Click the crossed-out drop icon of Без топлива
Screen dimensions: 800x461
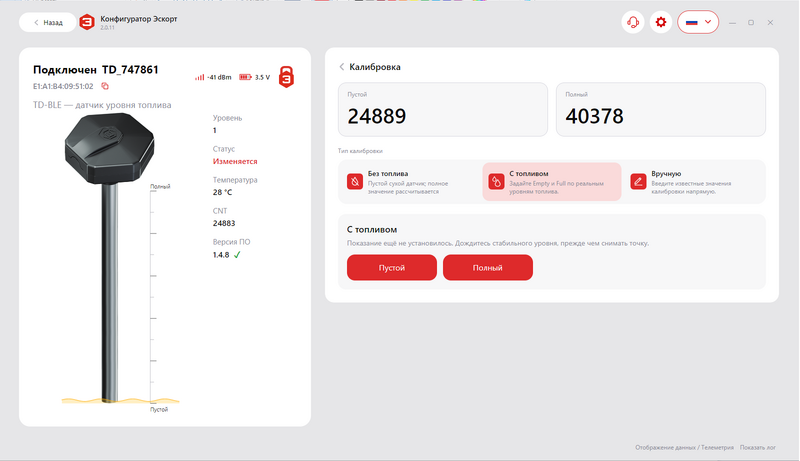coord(355,182)
